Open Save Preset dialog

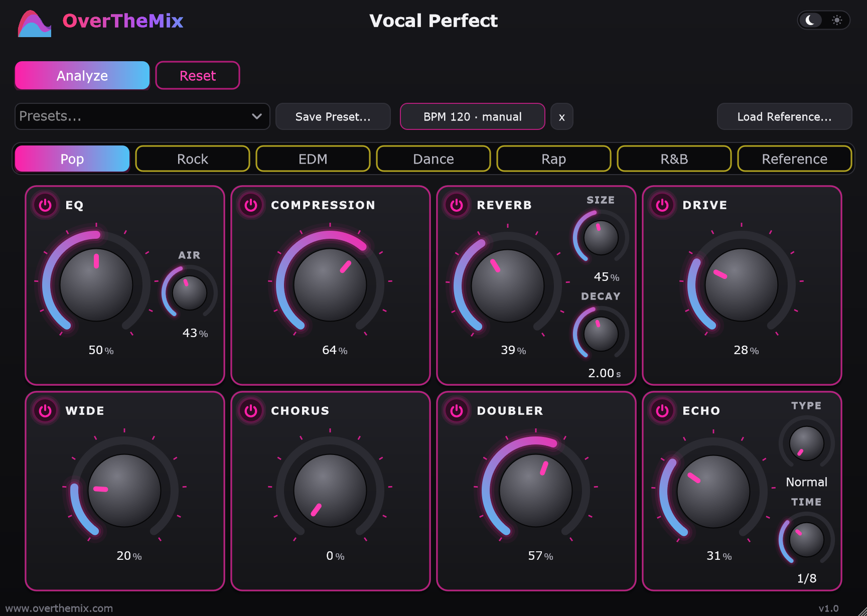(333, 117)
